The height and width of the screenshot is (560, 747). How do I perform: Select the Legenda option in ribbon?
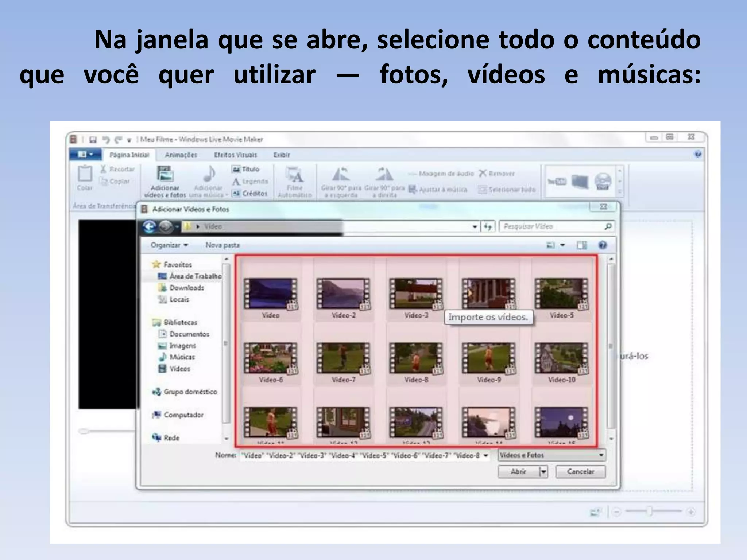250,181
